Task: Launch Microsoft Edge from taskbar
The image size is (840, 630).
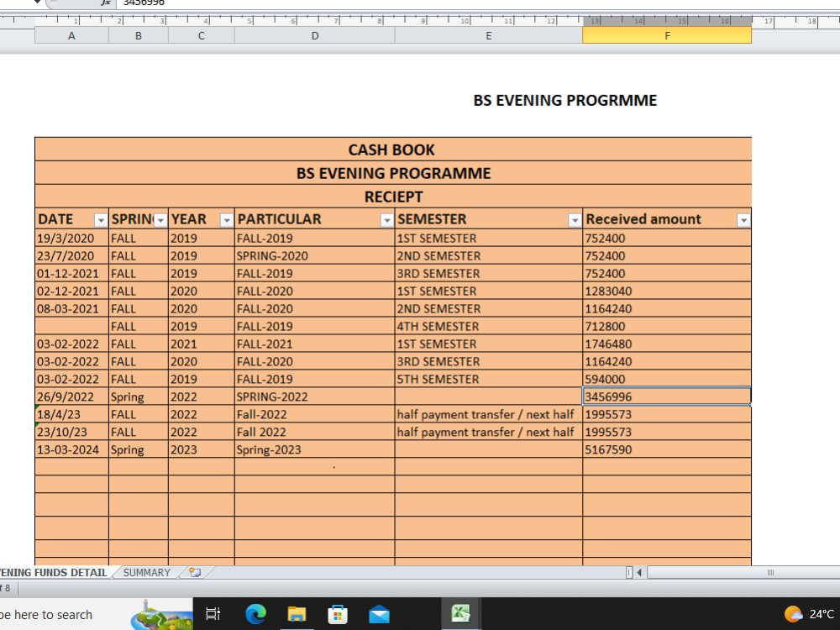Action: point(256,614)
